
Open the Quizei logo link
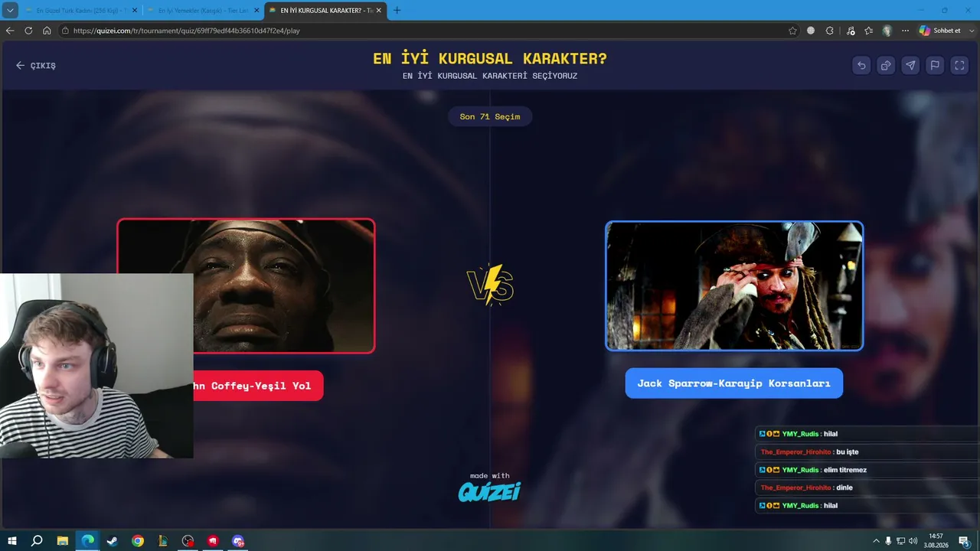pos(489,491)
